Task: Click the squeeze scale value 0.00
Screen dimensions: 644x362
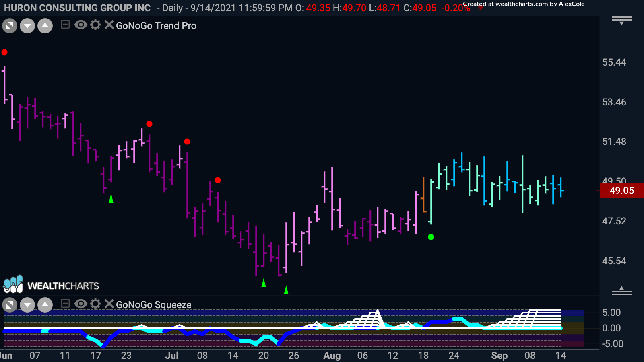Action: 611,328
